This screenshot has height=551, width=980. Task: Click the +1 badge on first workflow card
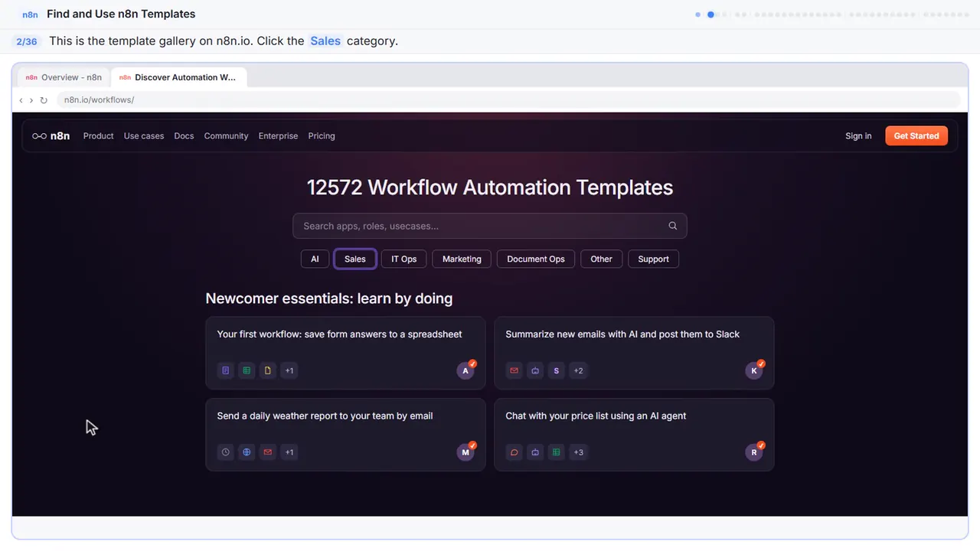[289, 370]
